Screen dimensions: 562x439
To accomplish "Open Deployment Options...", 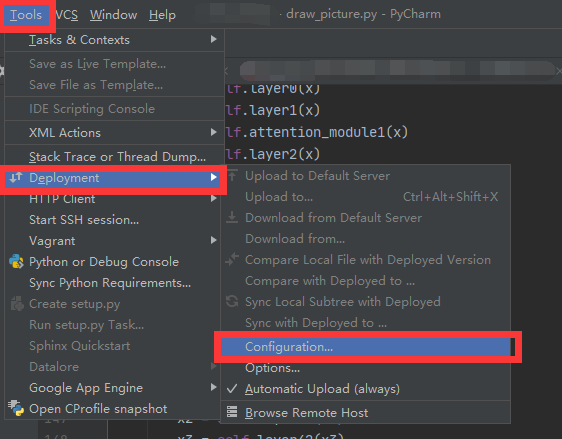I will coord(366,368).
